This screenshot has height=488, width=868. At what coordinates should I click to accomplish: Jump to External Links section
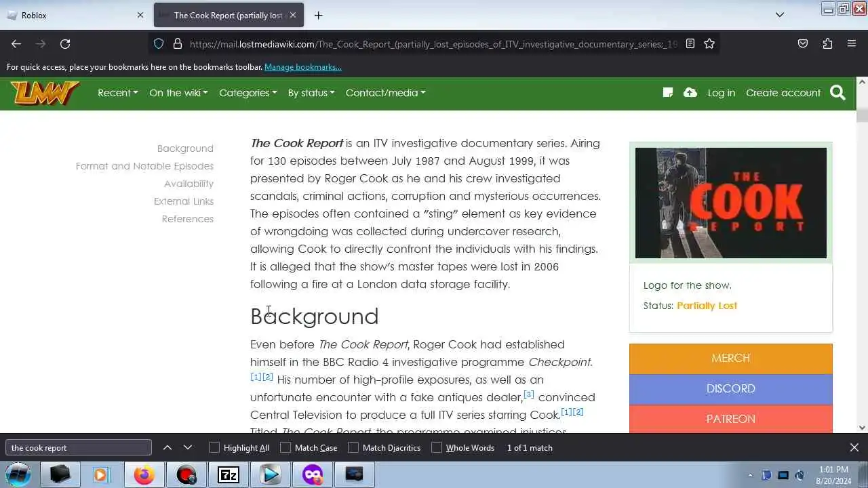pyautogui.click(x=184, y=201)
